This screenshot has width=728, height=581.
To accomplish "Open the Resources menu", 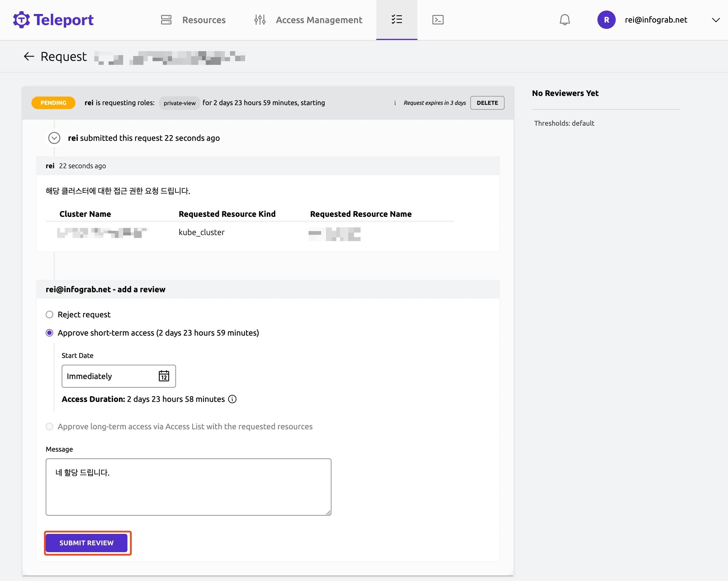I will click(204, 20).
